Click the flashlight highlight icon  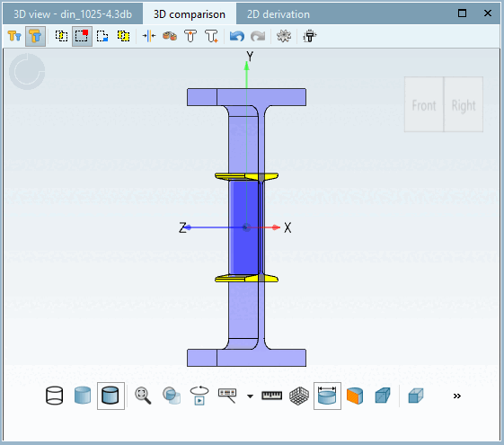[x=310, y=36]
